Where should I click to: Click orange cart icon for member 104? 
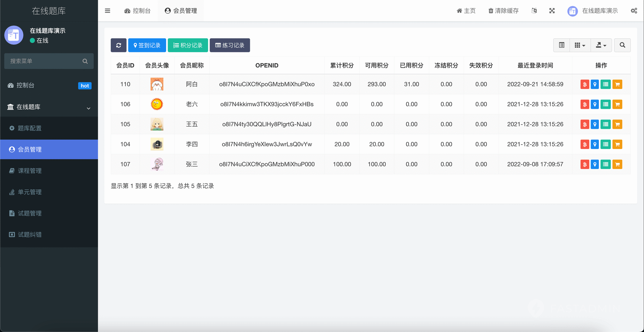click(617, 144)
